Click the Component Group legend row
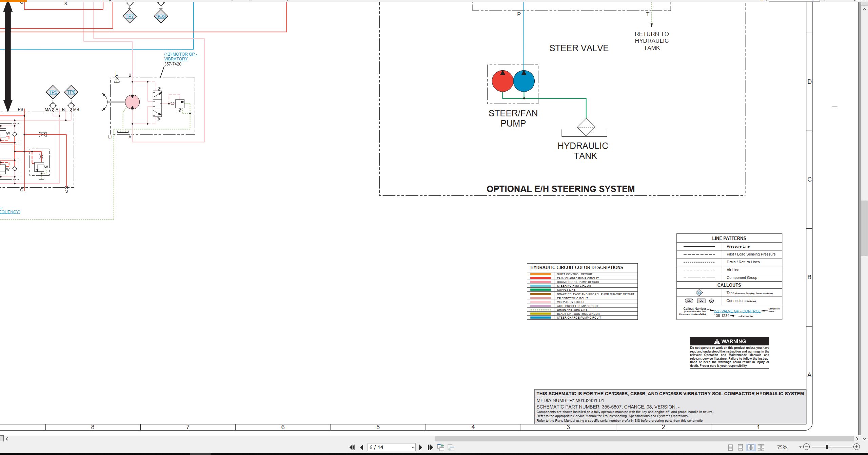The width and height of the screenshot is (868, 455). point(729,278)
